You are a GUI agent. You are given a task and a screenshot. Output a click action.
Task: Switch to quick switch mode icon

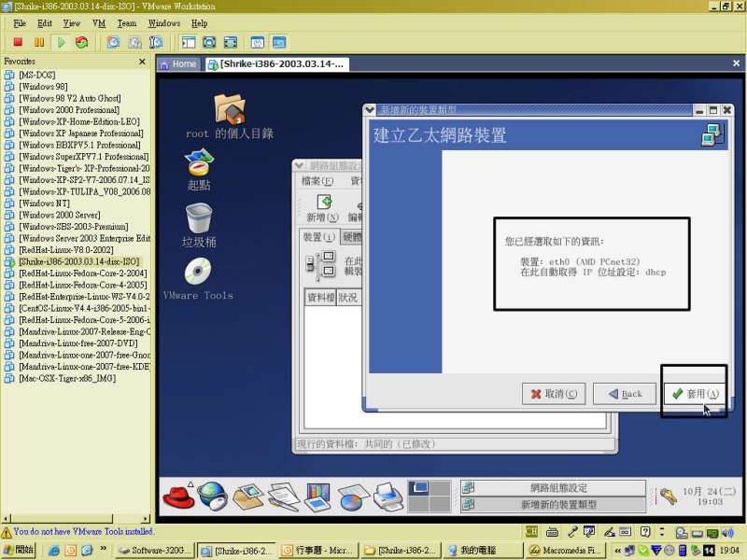230,42
